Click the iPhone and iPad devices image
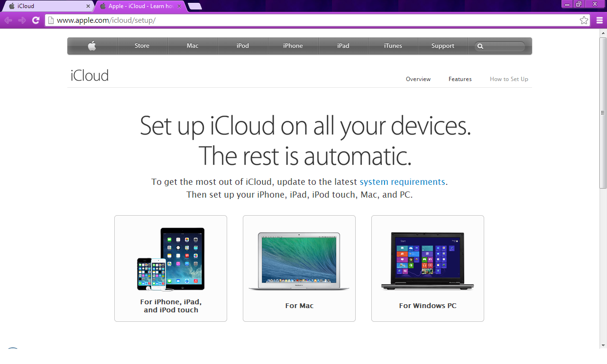This screenshot has height=364, width=607. pyautogui.click(x=171, y=259)
